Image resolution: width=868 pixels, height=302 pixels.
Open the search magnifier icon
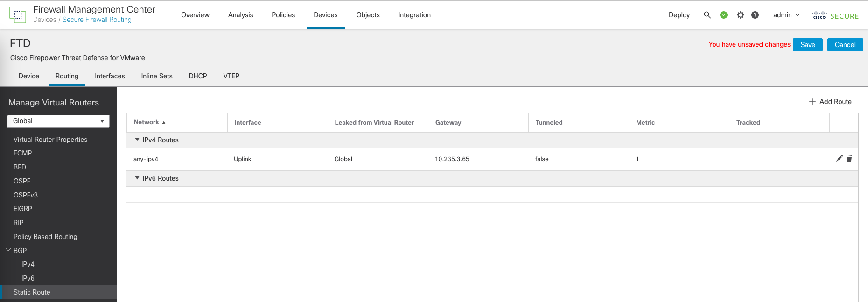tap(707, 15)
